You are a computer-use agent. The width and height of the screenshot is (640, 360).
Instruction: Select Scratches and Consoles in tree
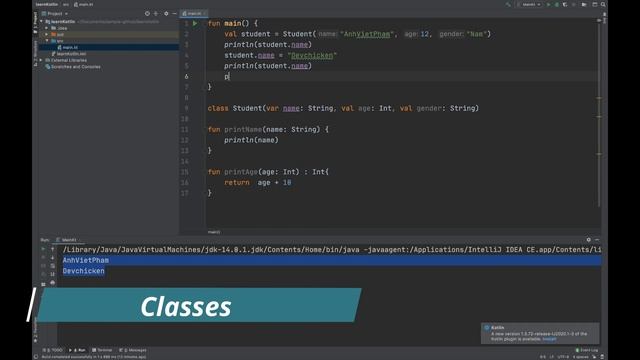(x=73, y=67)
